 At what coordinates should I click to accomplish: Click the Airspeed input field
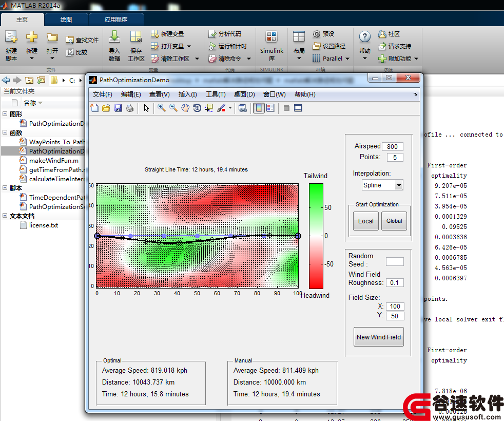pos(392,146)
